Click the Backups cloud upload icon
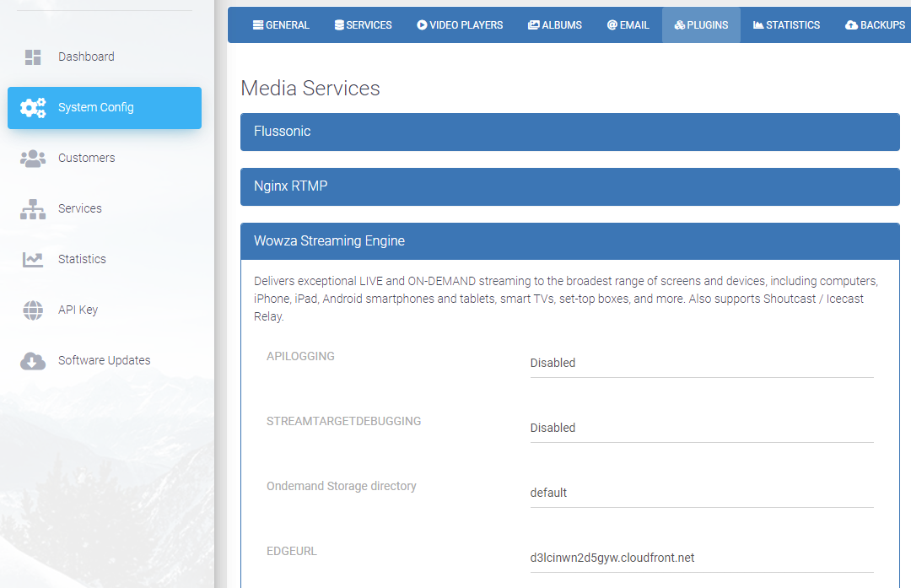Image resolution: width=911 pixels, height=588 pixels. tap(851, 25)
